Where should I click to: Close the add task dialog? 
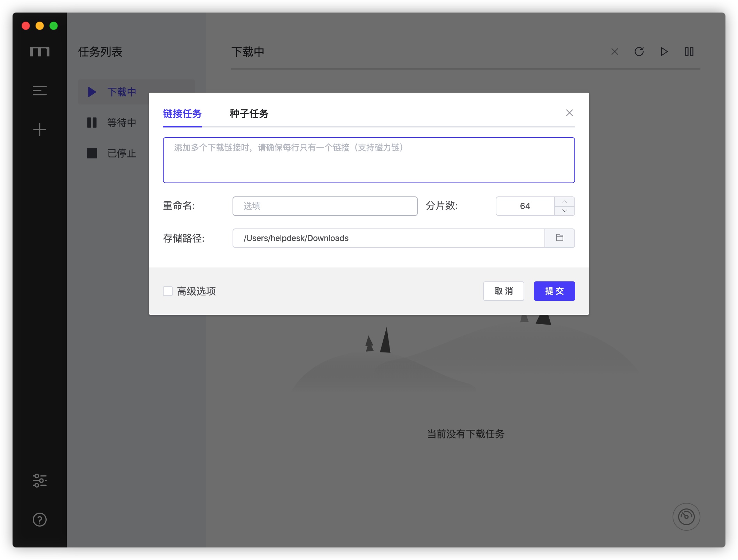(x=569, y=113)
